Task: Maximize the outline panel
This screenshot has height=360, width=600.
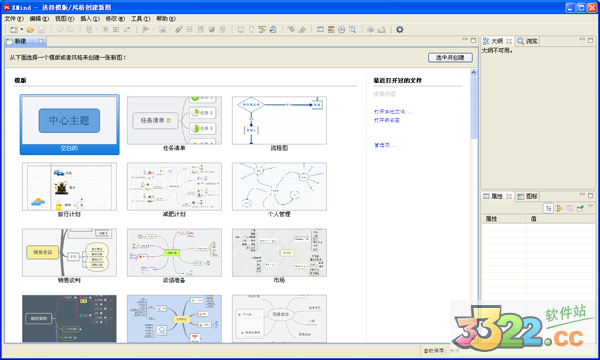Action: (x=590, y=40)
